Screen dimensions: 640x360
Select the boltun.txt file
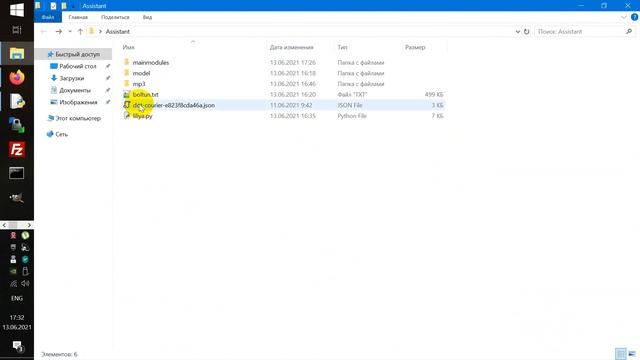[145, 94]
